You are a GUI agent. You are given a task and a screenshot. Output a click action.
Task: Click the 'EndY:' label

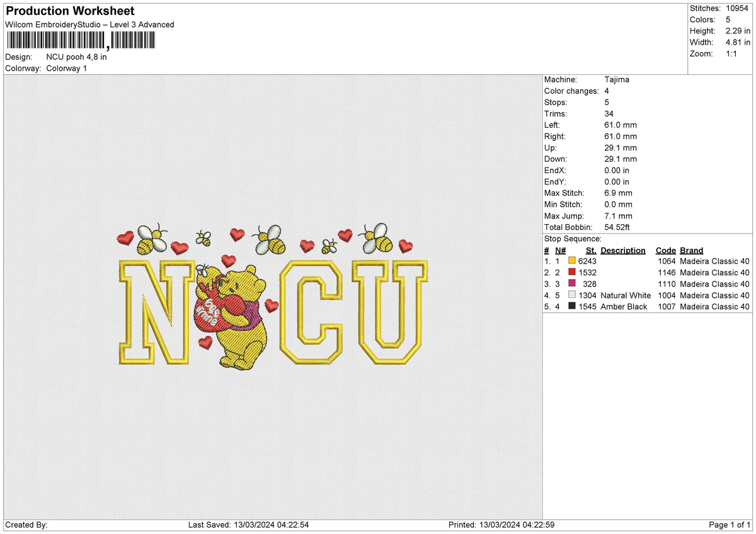[x=556, y=181]
